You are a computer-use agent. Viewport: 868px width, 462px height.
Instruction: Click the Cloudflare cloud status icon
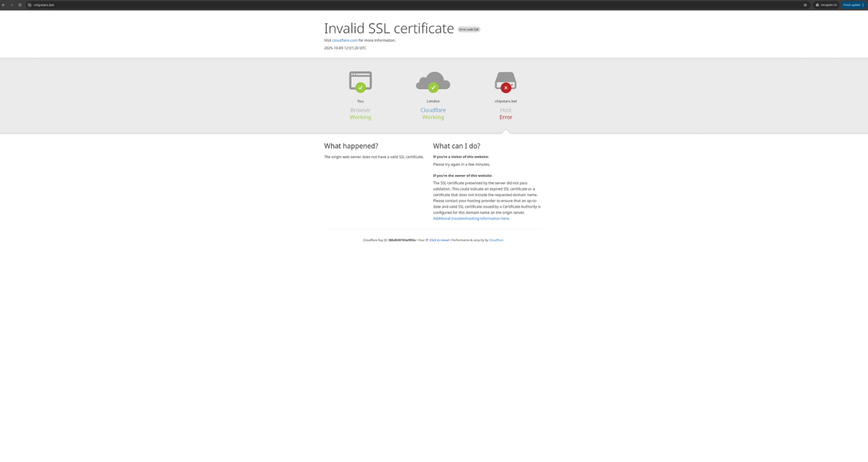point(433,82)
